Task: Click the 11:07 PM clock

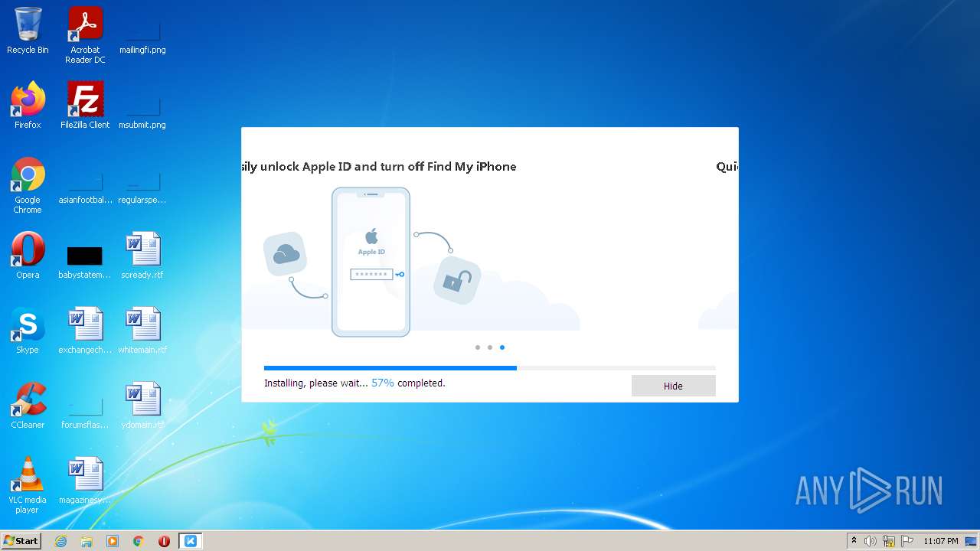Action: [940, 541]
